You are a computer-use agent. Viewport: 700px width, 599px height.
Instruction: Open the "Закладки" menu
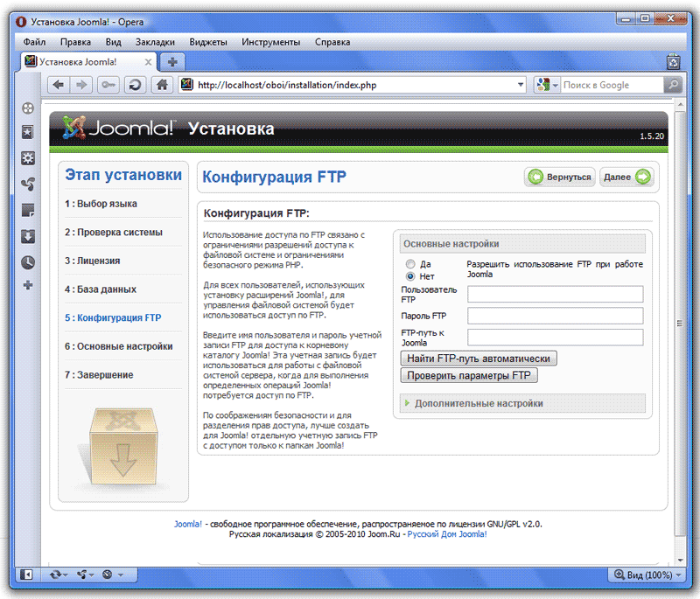155,42
